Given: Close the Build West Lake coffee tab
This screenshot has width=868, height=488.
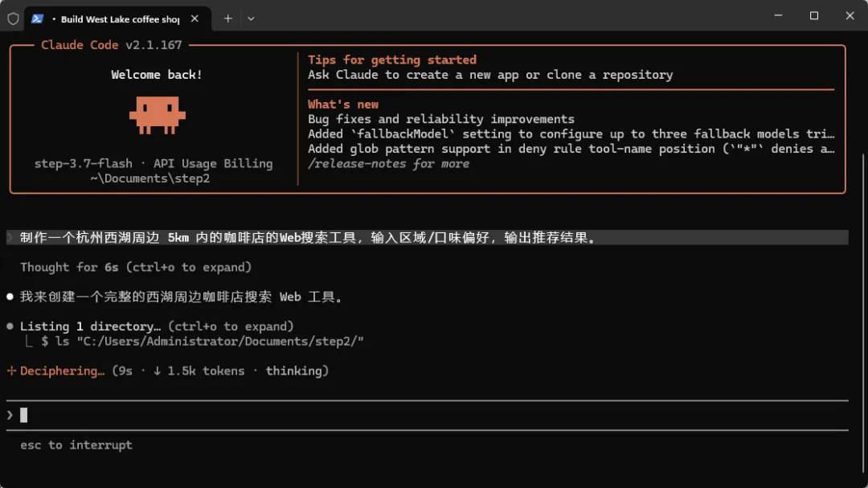Looking at the screenshot, I should [194, 18].
